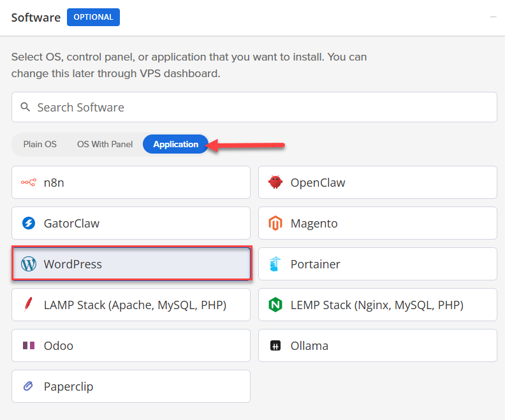
Task: Switch to the OS With Panel tab
Action: [x=105, y=144]
